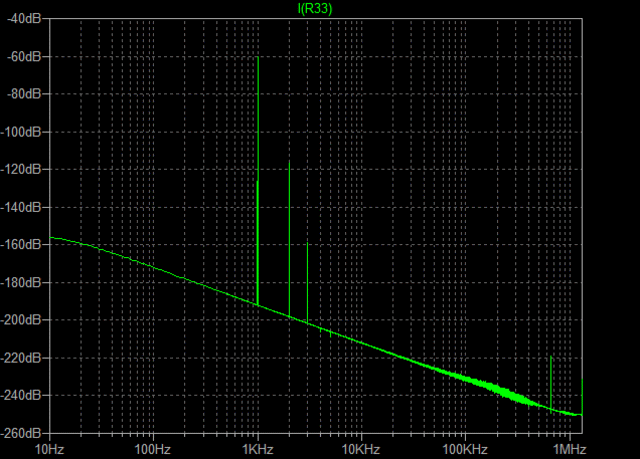
Task: Click the tallest spike at 1KHz
Action: (x=258, y=180)
